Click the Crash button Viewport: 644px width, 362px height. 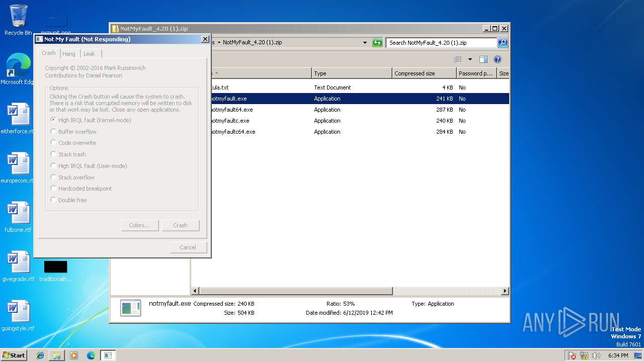pyautogui.click(x=181, y=225)
